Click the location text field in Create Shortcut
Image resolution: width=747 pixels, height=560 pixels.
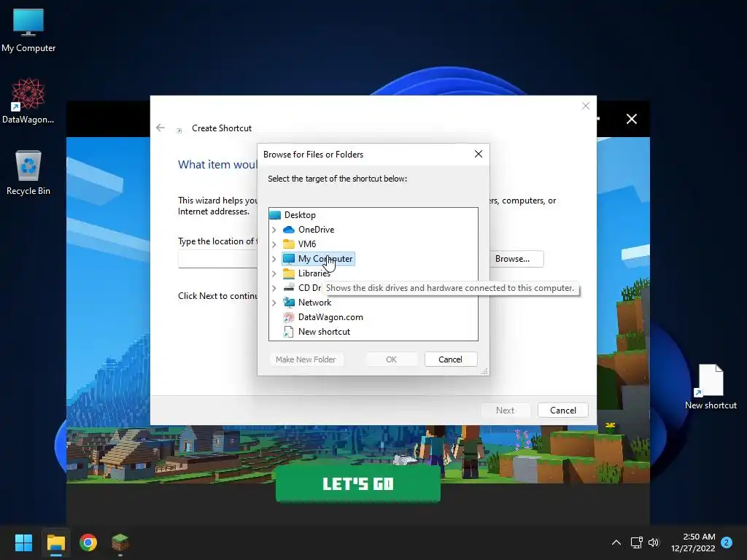[x=217, y=259]
